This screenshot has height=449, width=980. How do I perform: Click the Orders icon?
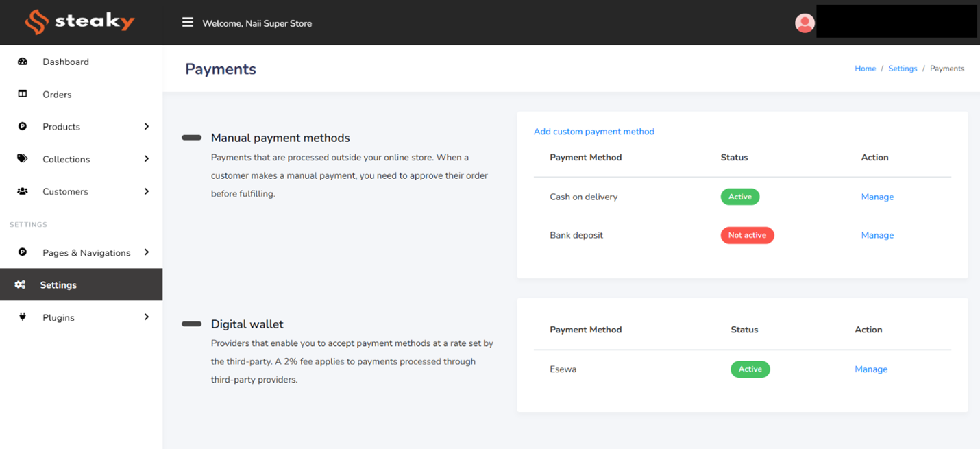point(22,94)
